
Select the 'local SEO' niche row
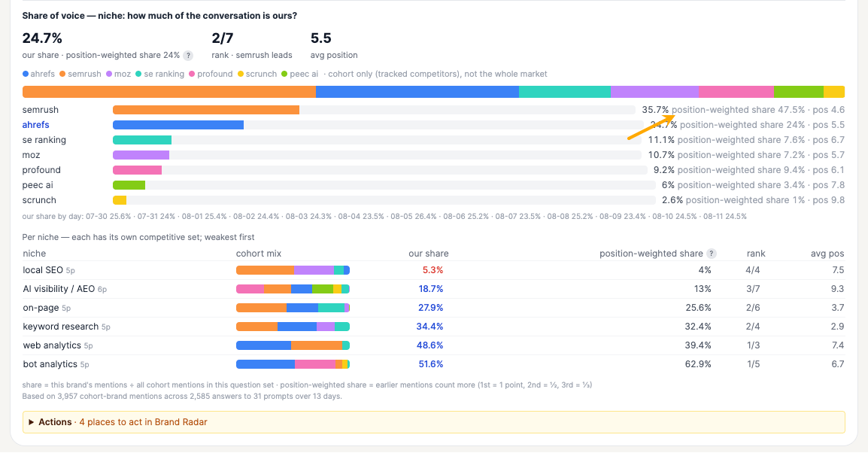tap(433, 270)
